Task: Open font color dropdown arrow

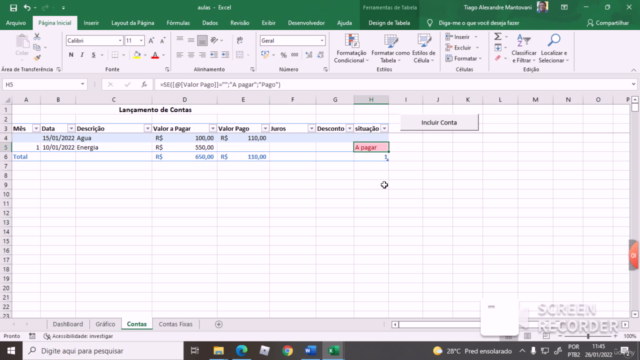Action: tap(164, 55)
